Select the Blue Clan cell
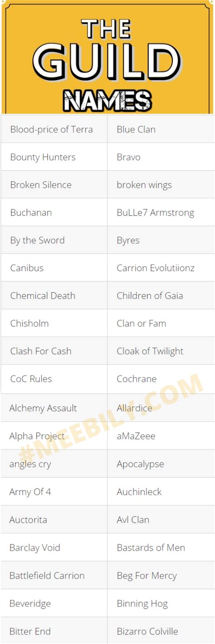Viewport: 215px width, 644px height. click(161, 129)
